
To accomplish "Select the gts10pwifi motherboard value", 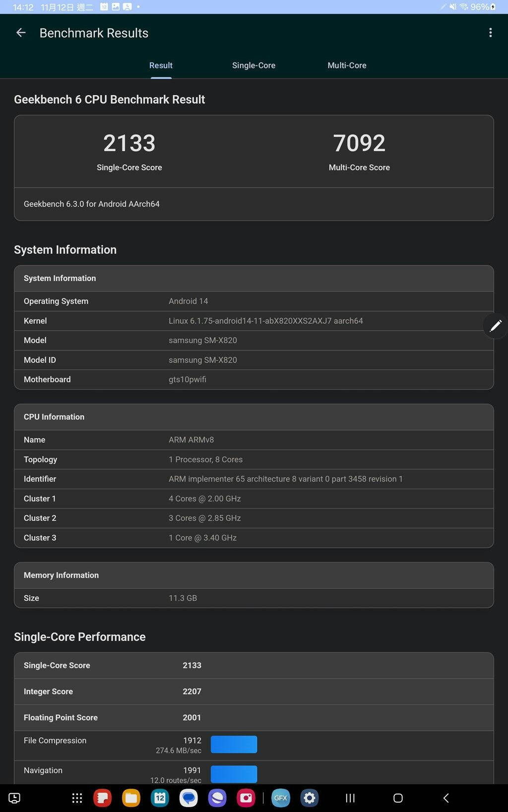I will click(x=188, y=379).
